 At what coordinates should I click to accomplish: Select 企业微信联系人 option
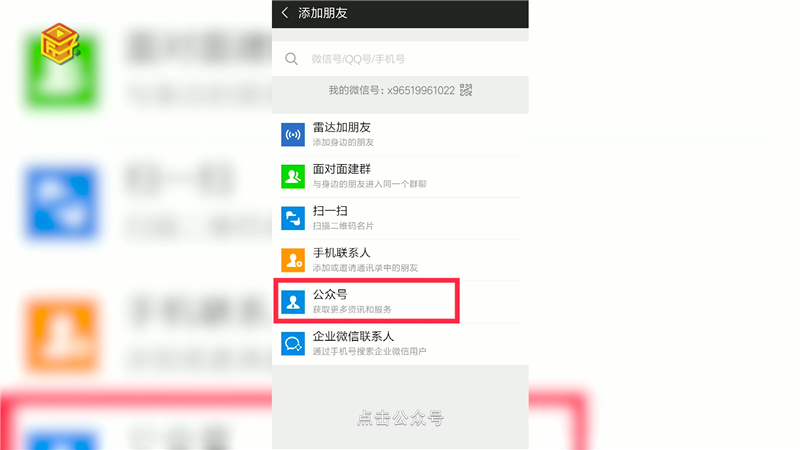click(400, 344)
